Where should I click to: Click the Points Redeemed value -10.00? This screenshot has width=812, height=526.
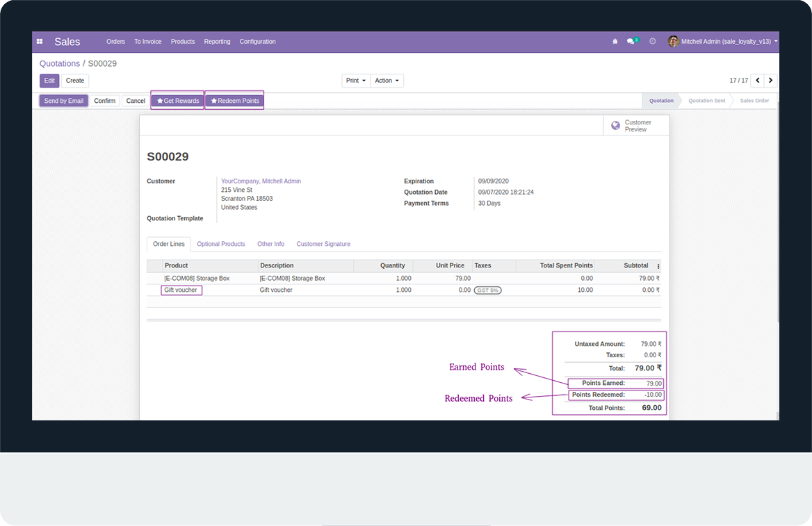pyautogui.click(x=653, y=395)
